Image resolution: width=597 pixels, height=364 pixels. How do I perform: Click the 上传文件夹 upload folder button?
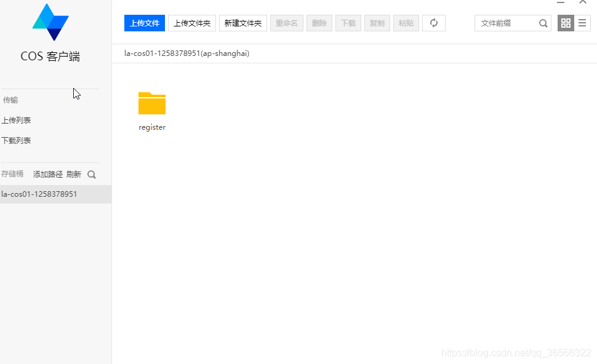[x=192, y=23]
